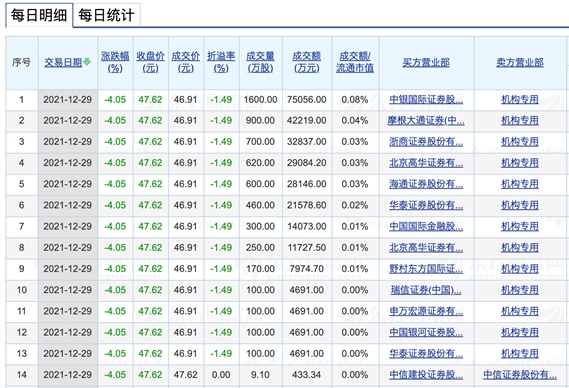569x388 pixels.
Task: Open buyer link 摩根大通证券(中...
Action: point(426,121)
